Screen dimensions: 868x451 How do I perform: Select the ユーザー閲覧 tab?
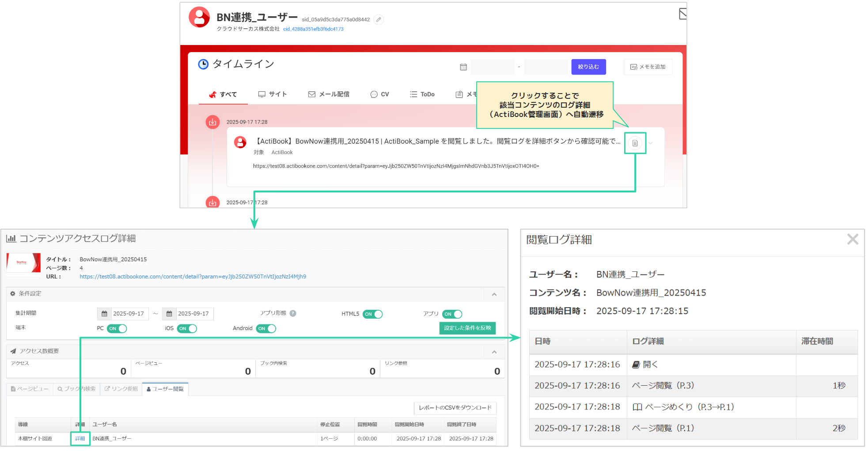coord(165,389)
